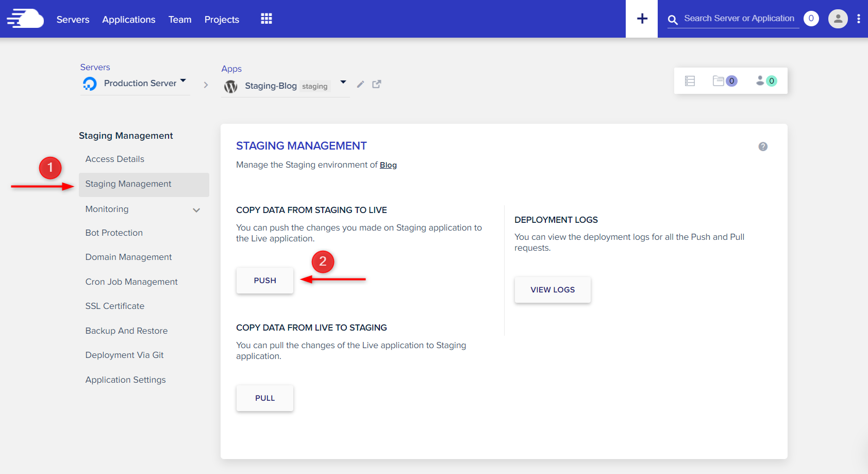This screenshot has height=474, width=868.
Task: Click the DEPLOYMENT LOGS heading
Action: click(556, 220)
